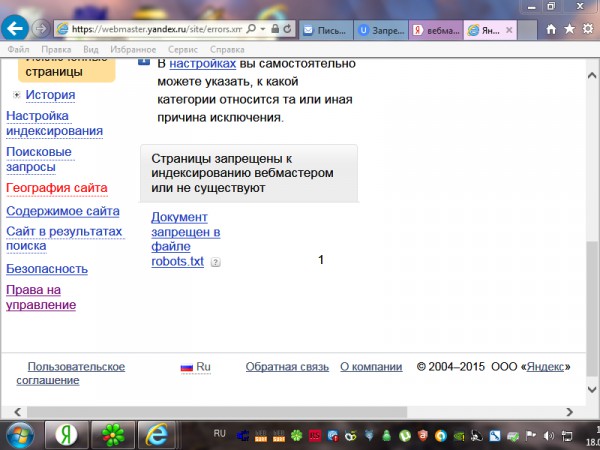Open Поисковые запросы section

(39, 159)
